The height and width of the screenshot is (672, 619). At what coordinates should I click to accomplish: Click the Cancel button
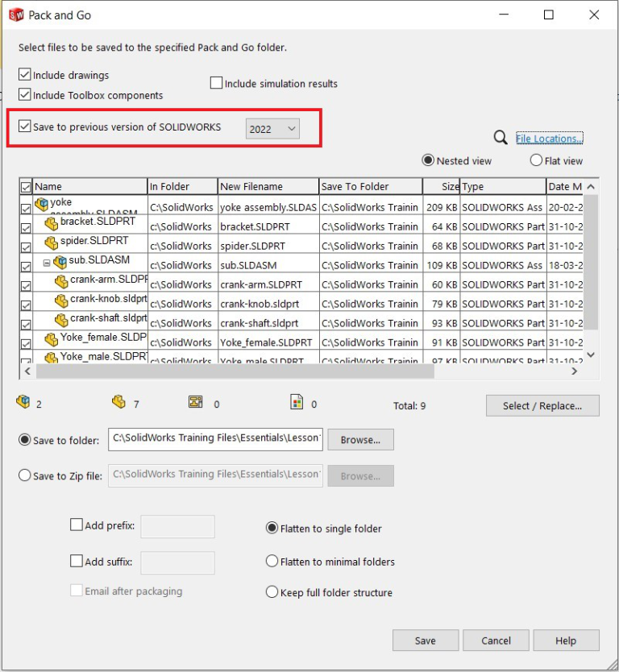pos(496,641)
